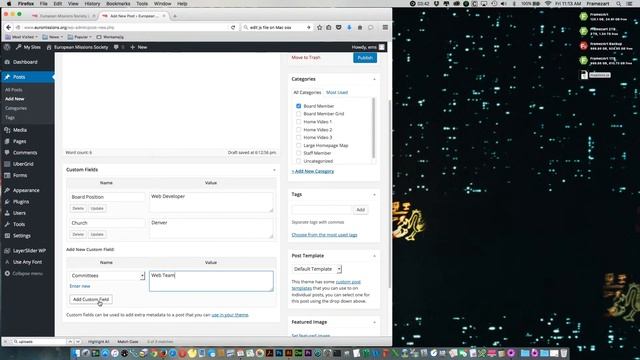The image size is (640, 360).
Task: Open Spotlight search in the menu bar
Action: pos(619,4)
